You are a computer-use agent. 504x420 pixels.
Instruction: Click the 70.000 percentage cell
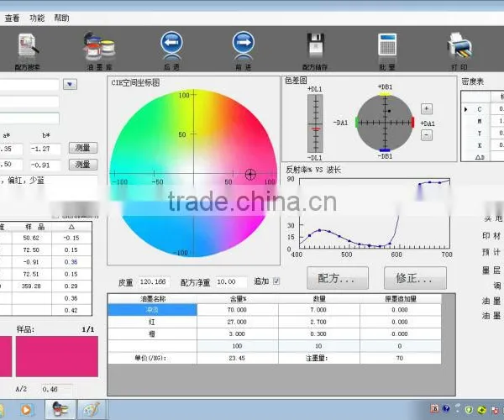point(238,310)
